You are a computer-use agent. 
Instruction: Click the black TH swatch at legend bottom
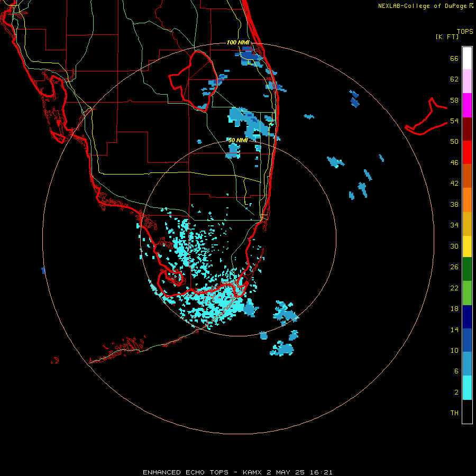(467, 411)
